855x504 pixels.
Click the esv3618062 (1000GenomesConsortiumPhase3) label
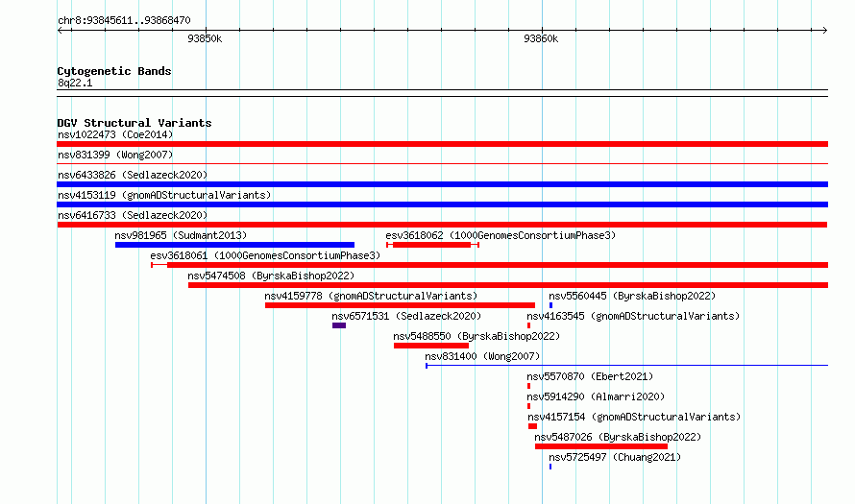[501, 235]
